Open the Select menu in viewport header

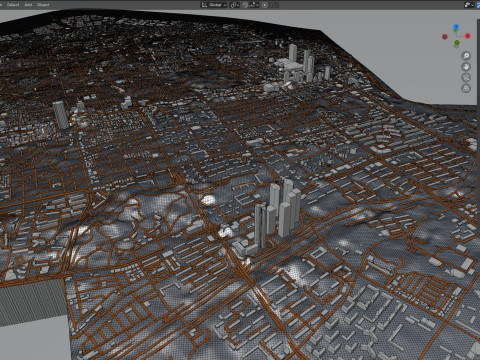13,5
